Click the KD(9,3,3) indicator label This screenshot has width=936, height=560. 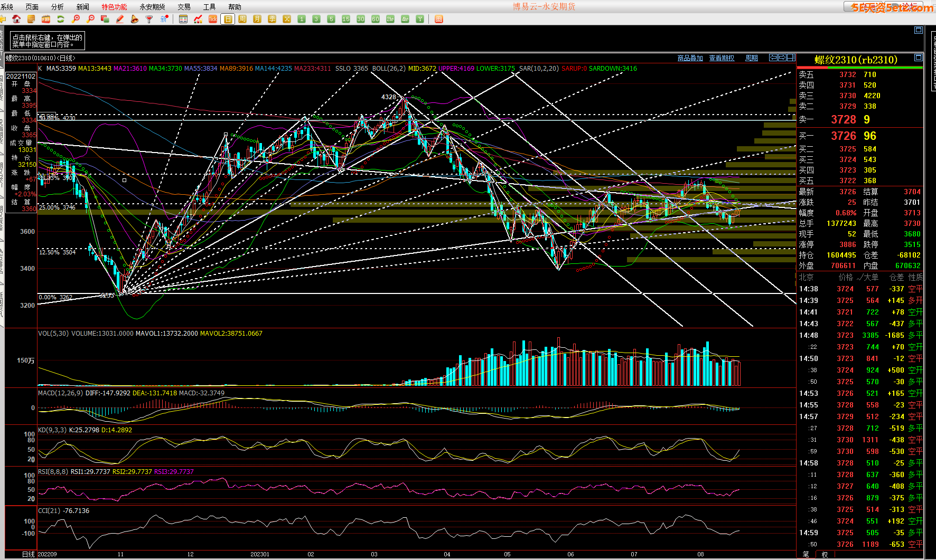tap(52, 430)
